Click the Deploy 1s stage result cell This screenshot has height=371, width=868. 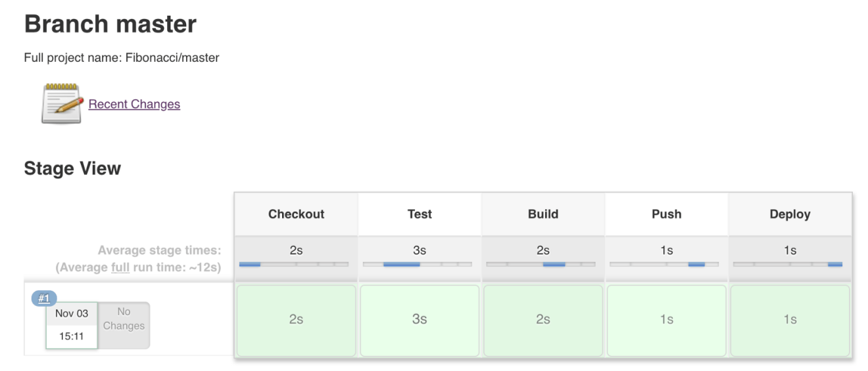[790, 320]
